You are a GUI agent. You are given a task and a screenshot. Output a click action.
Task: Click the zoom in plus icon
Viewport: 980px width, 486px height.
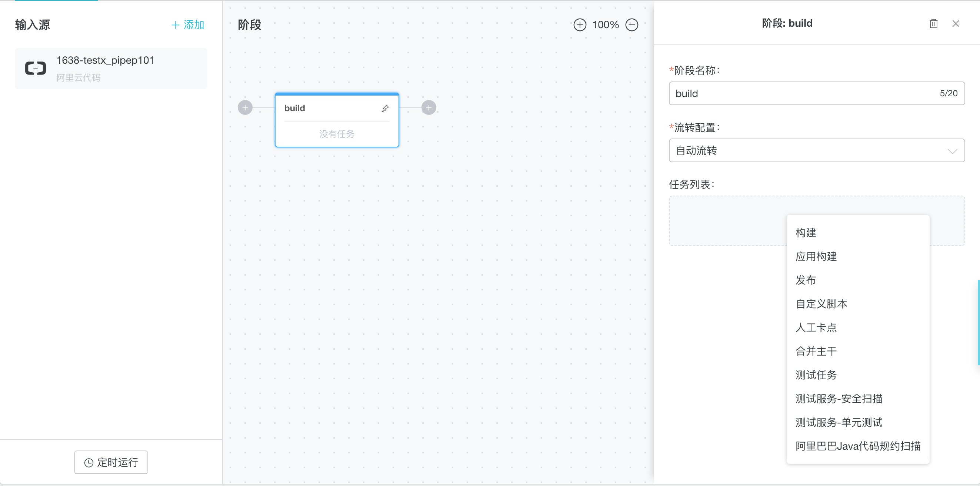[580, 25]
